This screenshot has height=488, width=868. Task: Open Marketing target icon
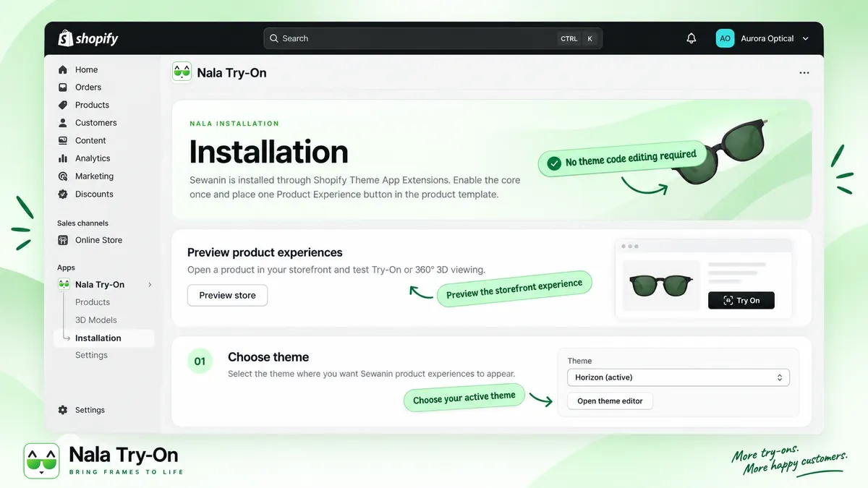(62, 176)
